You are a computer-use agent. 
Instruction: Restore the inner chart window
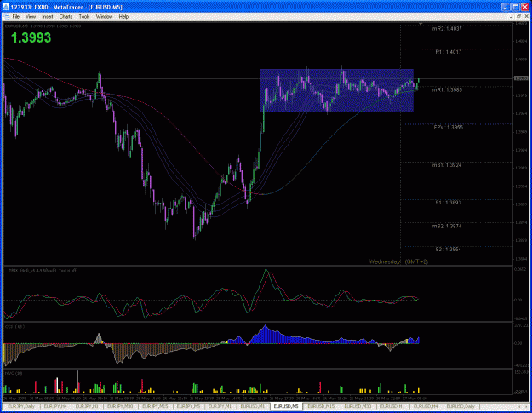pyautogui.click(x=518, y=17)
